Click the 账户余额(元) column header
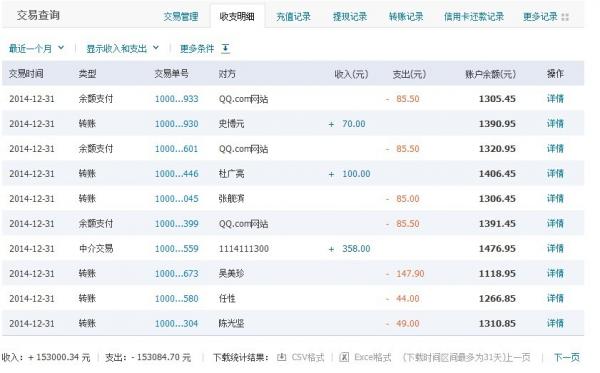Screen dimensions: 600x373 pyautogui.click(x=490, y=74)
